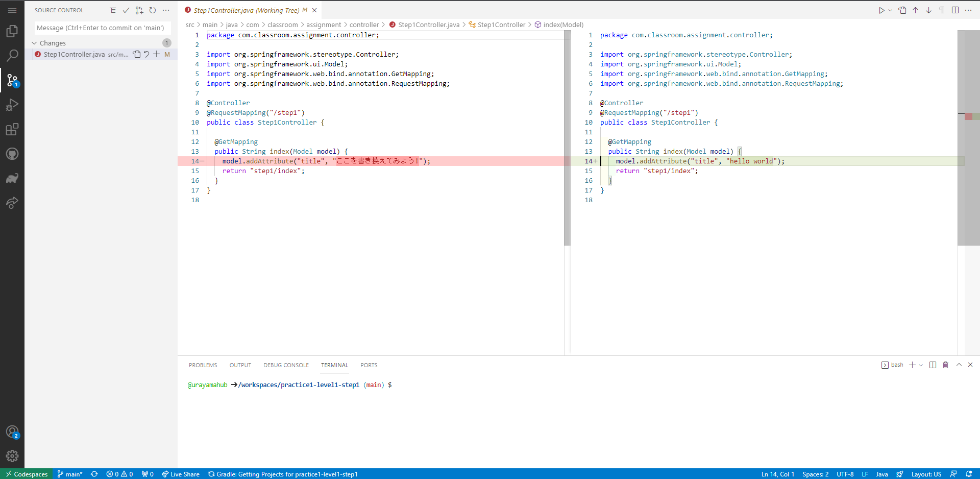980x479 pixels.
Task: Start a Live Share session
Action: pos(181,474)
